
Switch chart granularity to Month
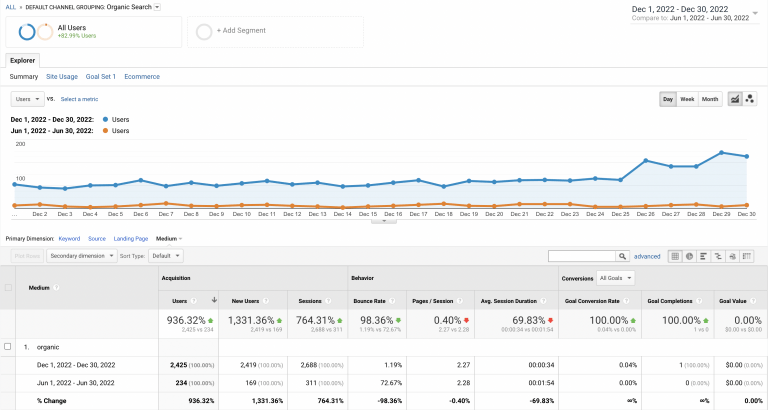pyautogui.click(x=709, y=99)
